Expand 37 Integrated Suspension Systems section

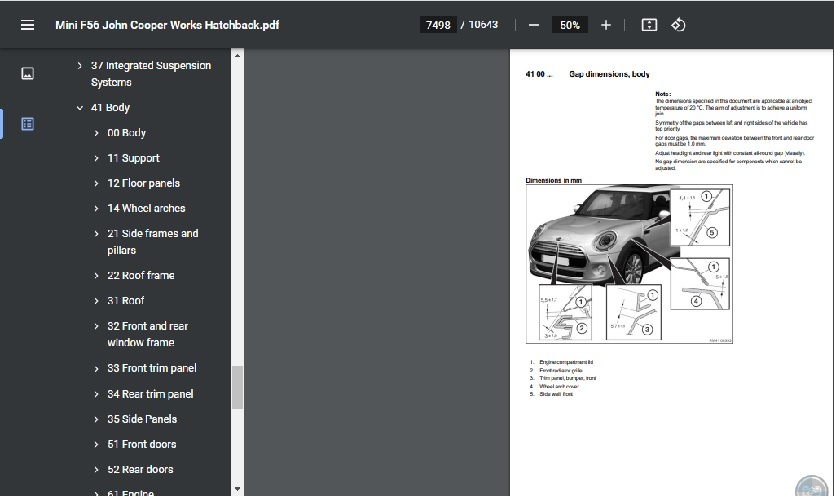pyautogui.click(x=79, y=65)
